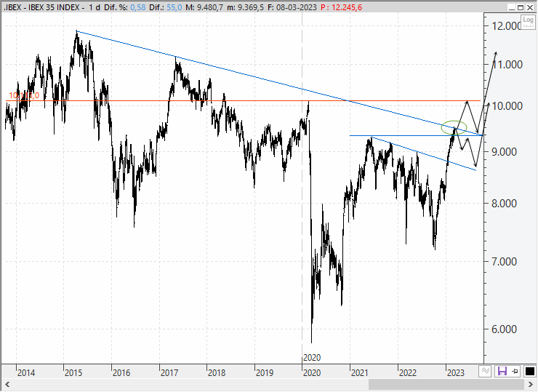
Task: Click the 2022 year axis label
Action: click(408, 373)
